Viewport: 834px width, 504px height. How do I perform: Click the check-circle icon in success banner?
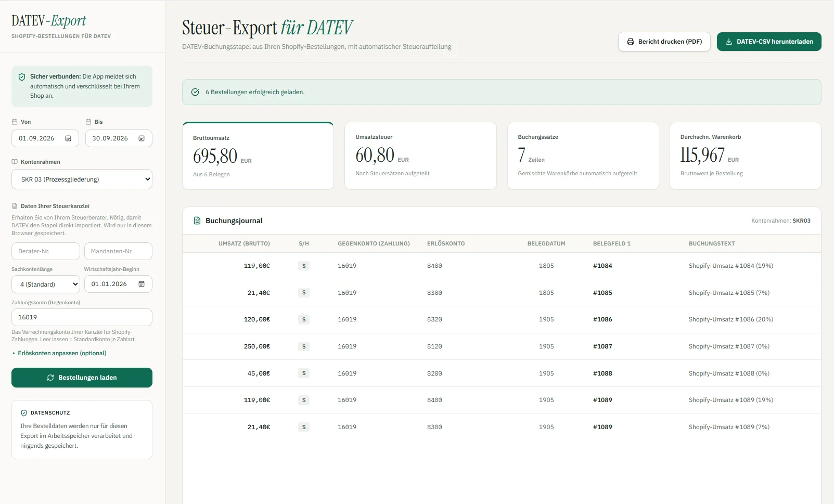coord(195,92)
